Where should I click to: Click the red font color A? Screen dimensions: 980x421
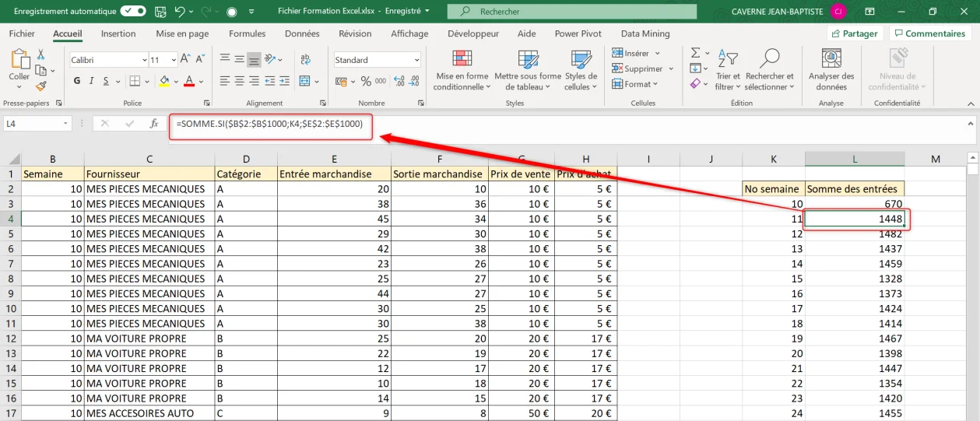188,81
